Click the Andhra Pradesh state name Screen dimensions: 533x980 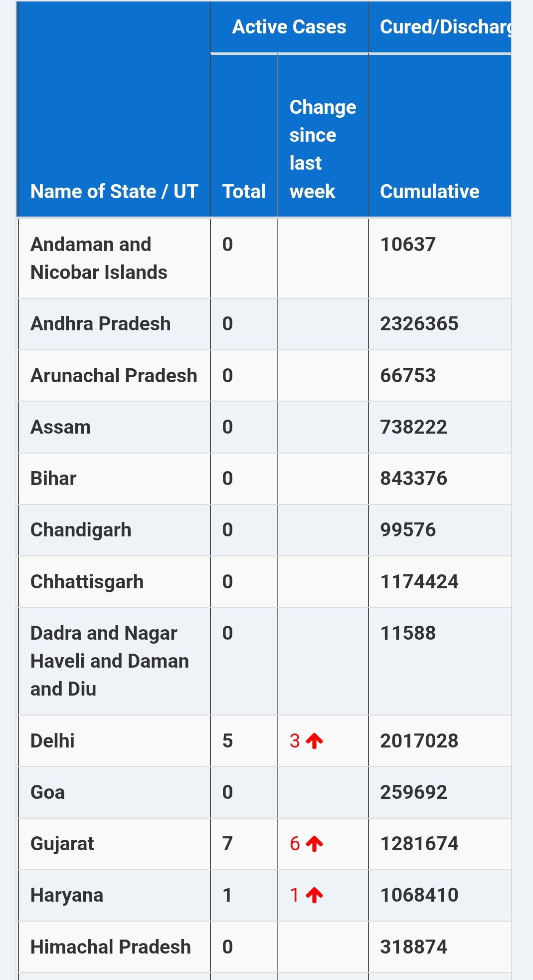[x=101, y=324]
